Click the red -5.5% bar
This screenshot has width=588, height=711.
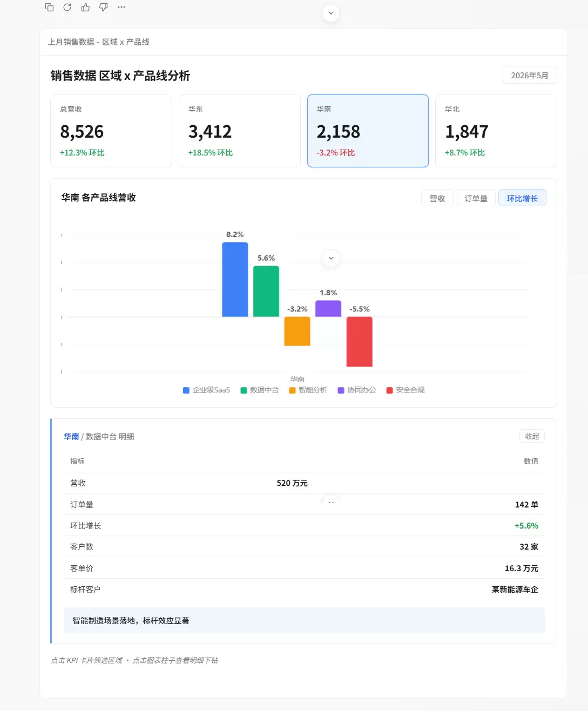[360, 342]
